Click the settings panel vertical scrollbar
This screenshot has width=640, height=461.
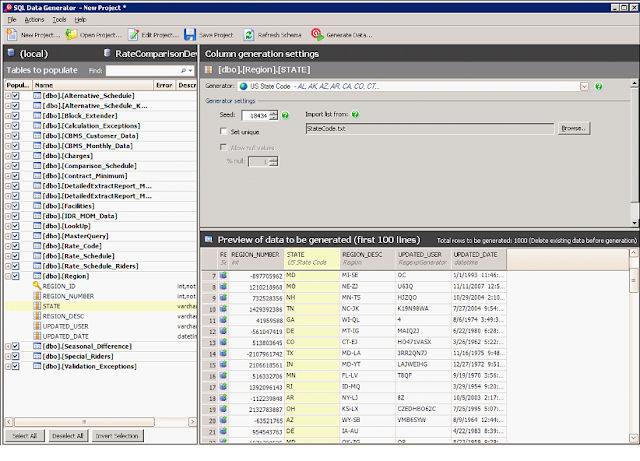634,153
